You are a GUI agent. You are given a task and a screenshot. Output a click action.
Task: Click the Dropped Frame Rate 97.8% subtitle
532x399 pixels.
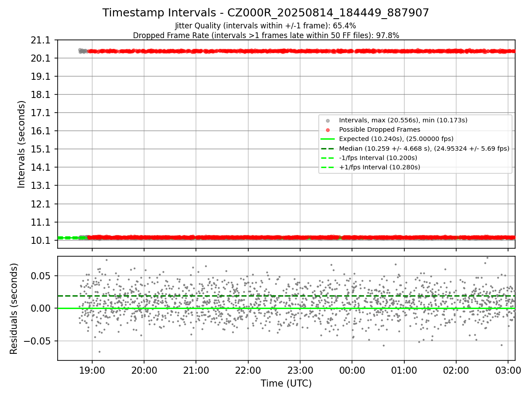pyautogui.click(x=266, y=35)
